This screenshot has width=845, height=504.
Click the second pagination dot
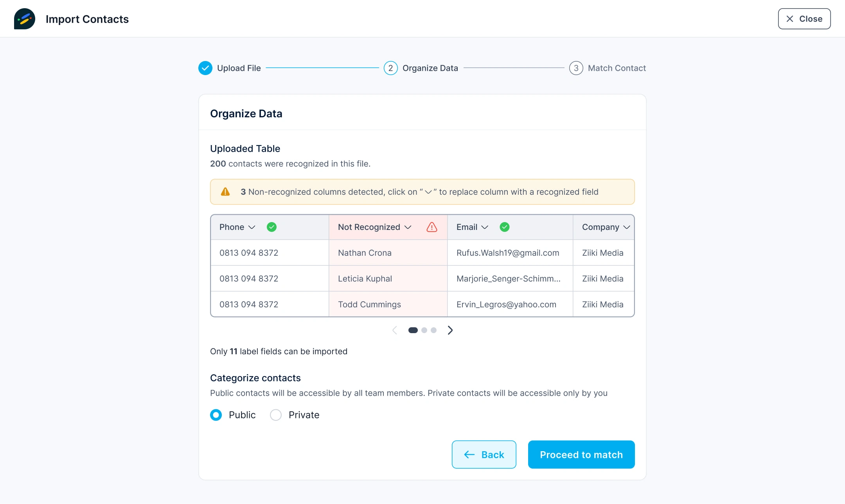coord(424,330)
